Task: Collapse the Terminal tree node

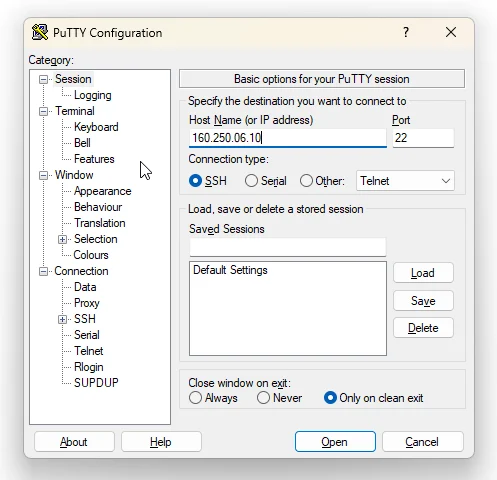Action: tap(43, 111)
